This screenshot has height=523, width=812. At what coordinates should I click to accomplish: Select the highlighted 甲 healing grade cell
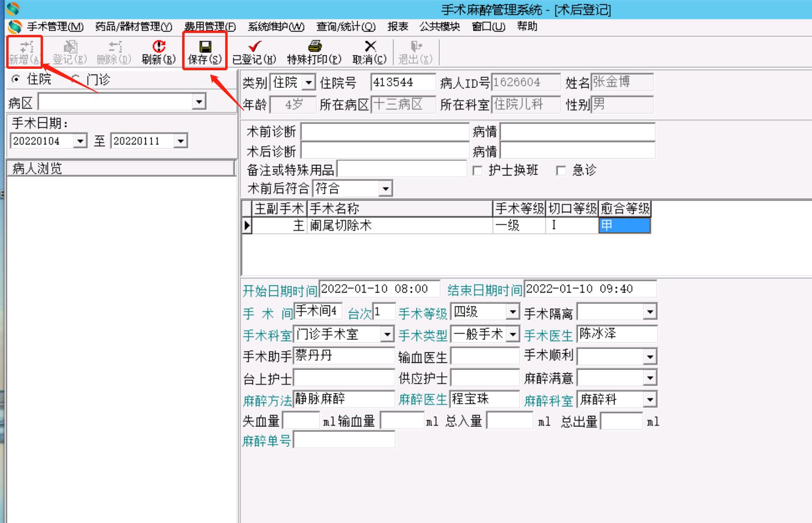pos(625,226)
